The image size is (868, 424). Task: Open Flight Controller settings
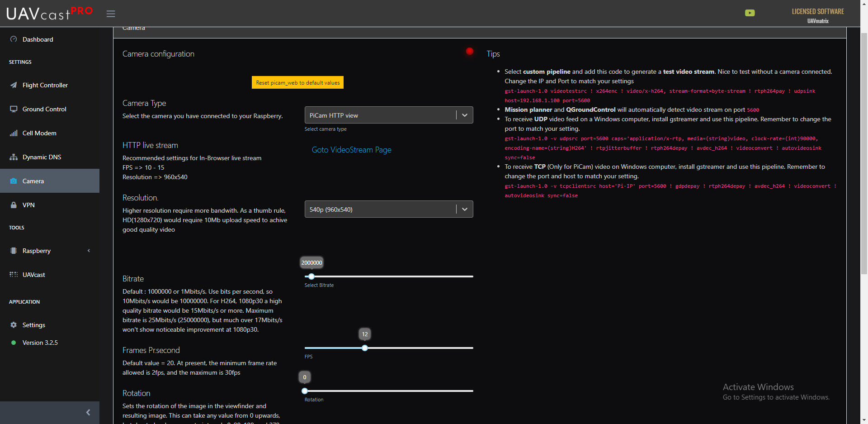click(x=50, y=85)
